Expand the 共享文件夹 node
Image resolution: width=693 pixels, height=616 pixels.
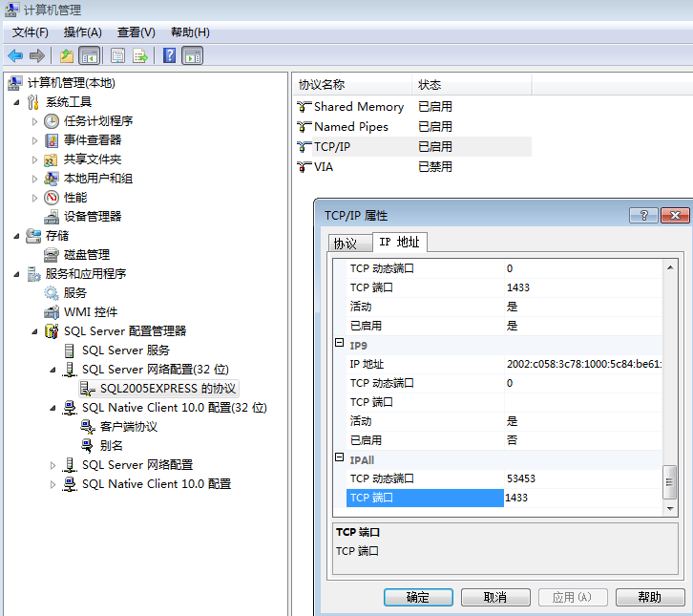point(35,159)
